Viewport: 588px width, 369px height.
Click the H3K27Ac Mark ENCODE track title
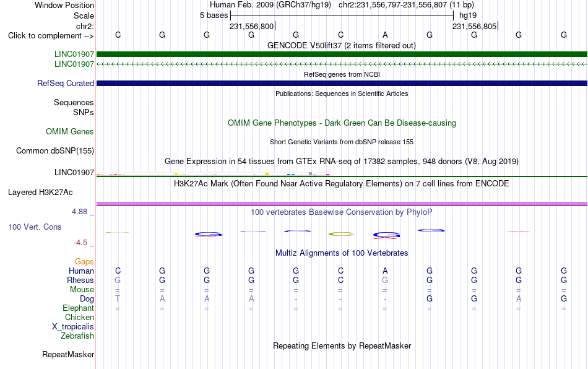coord(342,183)
